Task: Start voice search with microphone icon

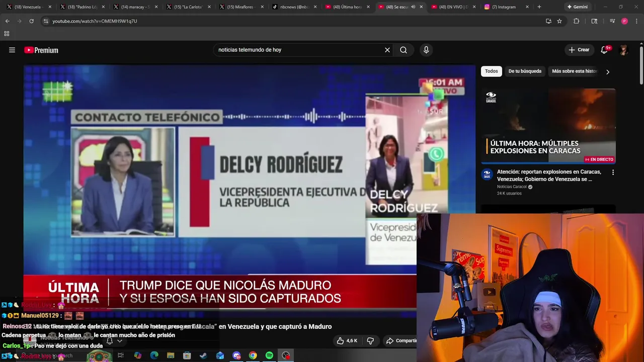Action: pos(426,50)
